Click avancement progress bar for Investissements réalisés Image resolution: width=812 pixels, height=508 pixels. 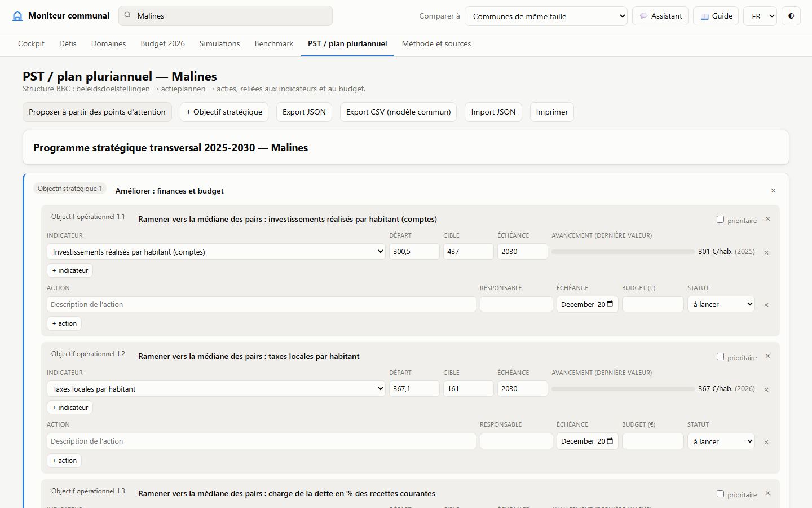(x=623, y=252)
